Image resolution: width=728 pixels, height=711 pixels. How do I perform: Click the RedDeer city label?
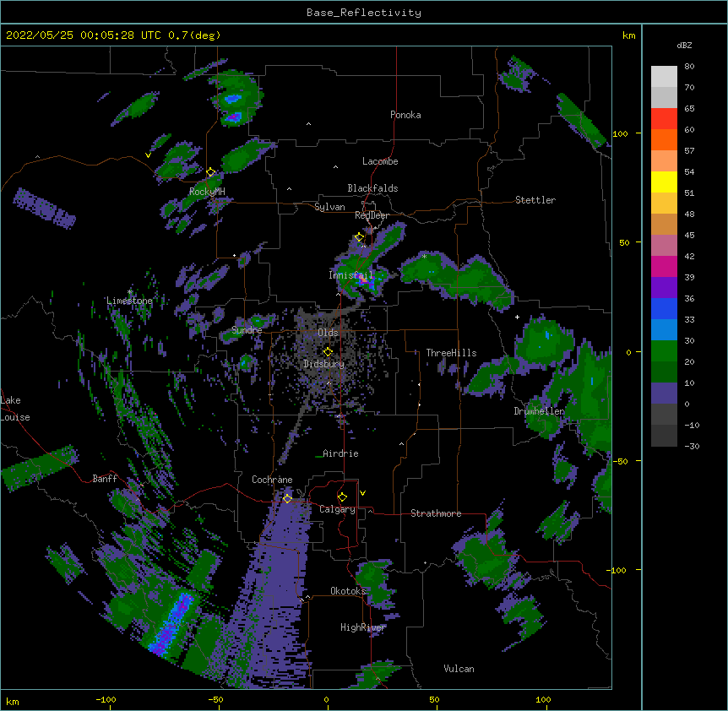[x=372, y=215]
